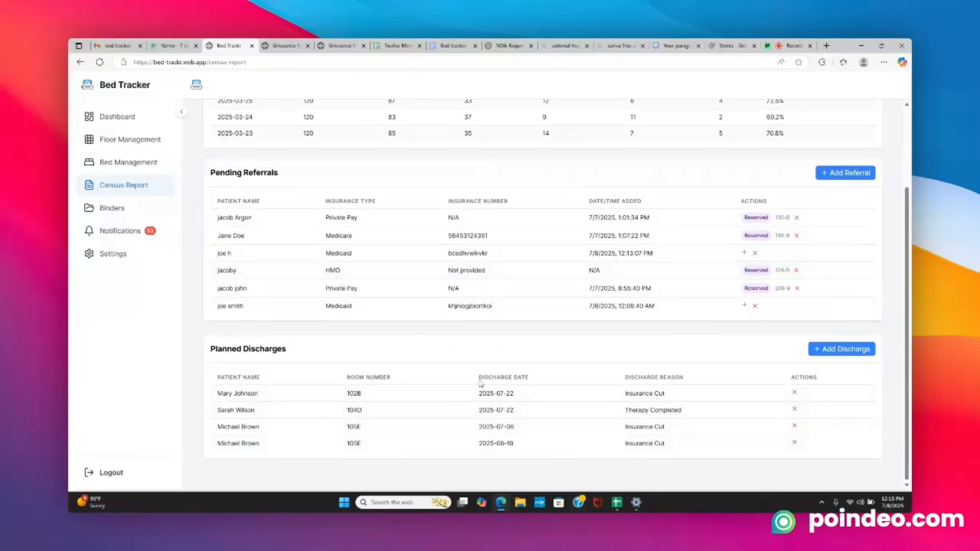The height and width of the screenshot is (551, 980).
Task: Open Bed Management from the sidebar
Action: point(128,162)
